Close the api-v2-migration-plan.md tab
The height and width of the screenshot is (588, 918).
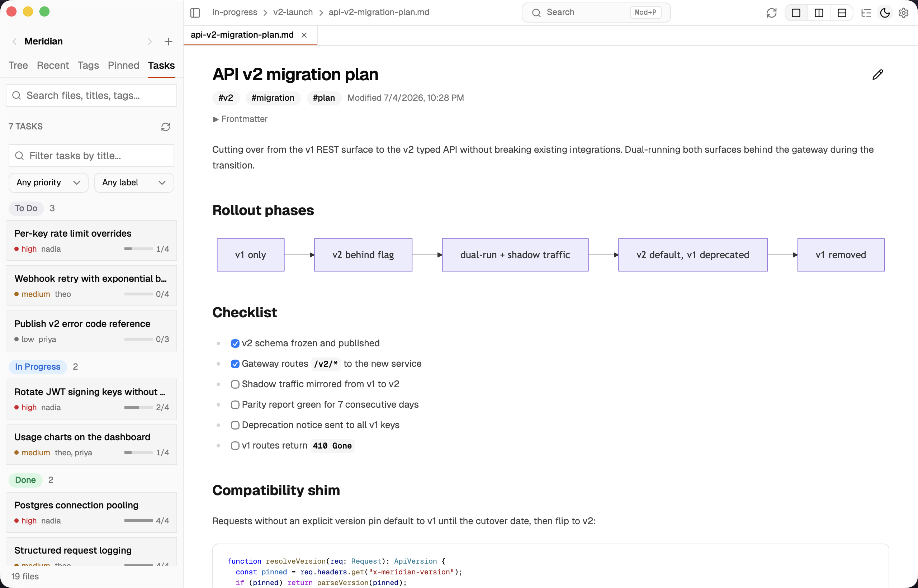(304, 35)
